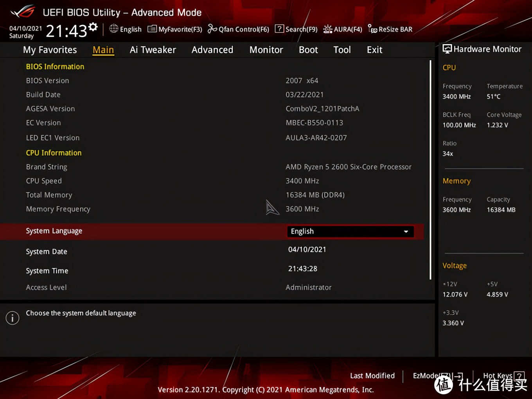Viewport: 532px width, 399px height.
Task: Edit System Time value 21:43:28
Action: [x=303, y=269]
